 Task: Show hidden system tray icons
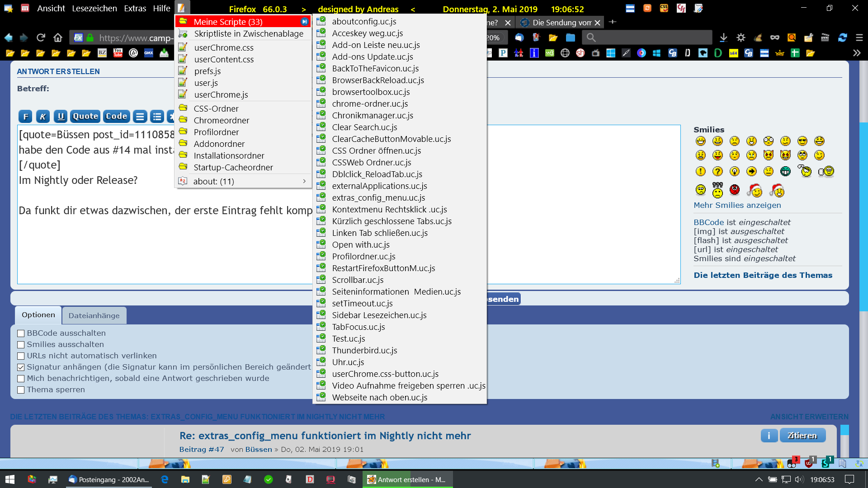point(759,479)
